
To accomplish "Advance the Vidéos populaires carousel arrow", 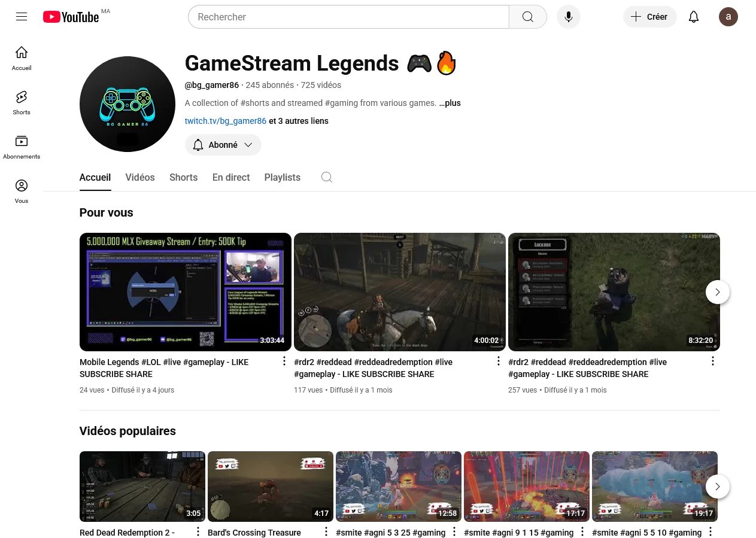I will pyautogui.click(x=718, y=487).
